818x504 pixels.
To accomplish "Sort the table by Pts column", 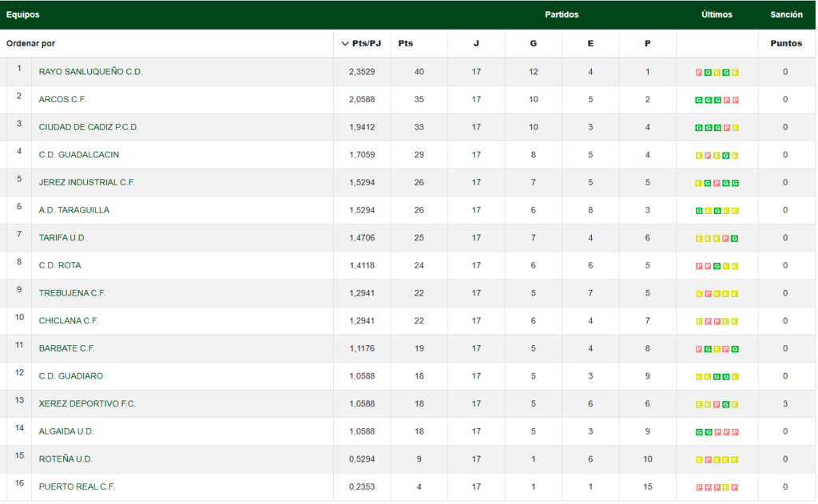I will tap(406, 44).
